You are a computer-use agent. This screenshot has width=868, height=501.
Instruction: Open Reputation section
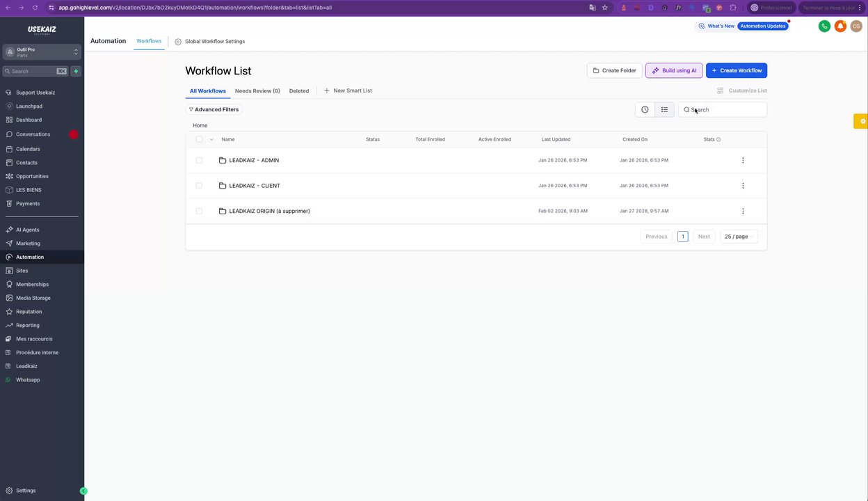pyautogui.click(x=29, y=312)
